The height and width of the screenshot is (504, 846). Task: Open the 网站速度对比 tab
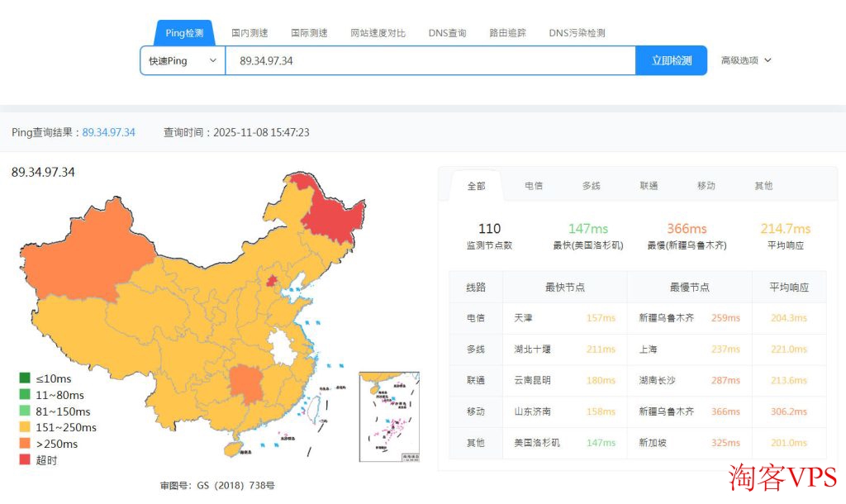click(378, 32)
